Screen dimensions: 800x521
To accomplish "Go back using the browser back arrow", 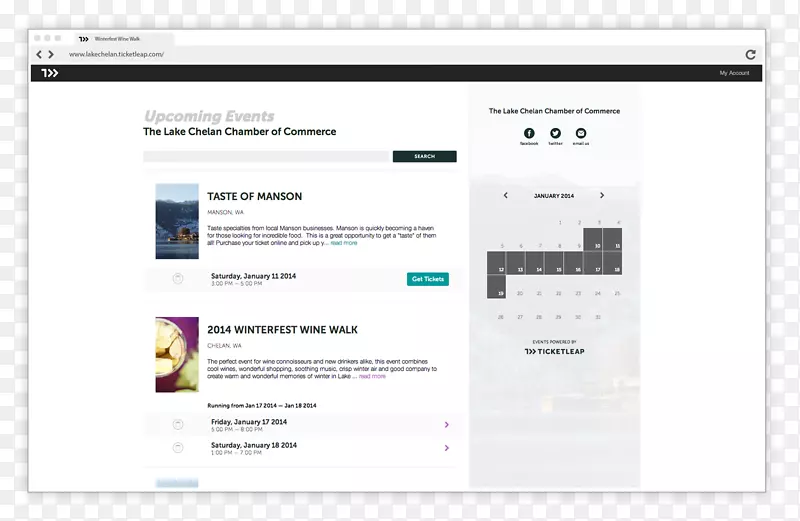I will [40, 54].
